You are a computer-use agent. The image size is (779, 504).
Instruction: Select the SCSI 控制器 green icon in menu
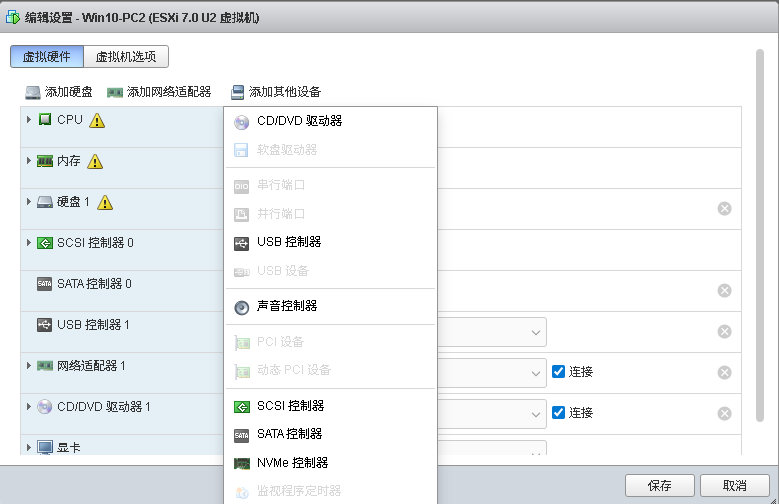coord(241,407)
